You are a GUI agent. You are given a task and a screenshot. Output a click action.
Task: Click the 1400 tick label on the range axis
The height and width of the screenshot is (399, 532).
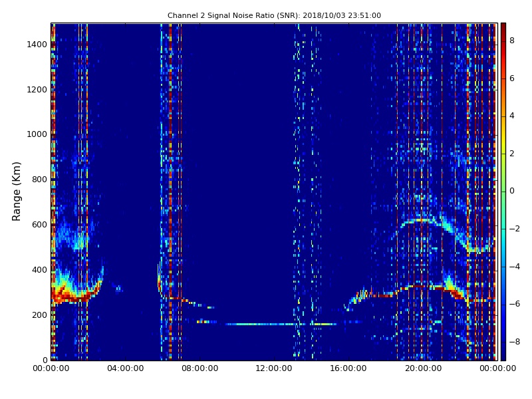point(37,45)
